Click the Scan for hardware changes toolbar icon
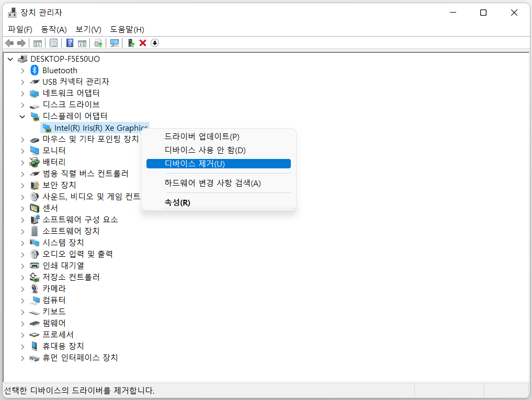Image resolution: width=532 pixels, height=400 pixels. 115,43
